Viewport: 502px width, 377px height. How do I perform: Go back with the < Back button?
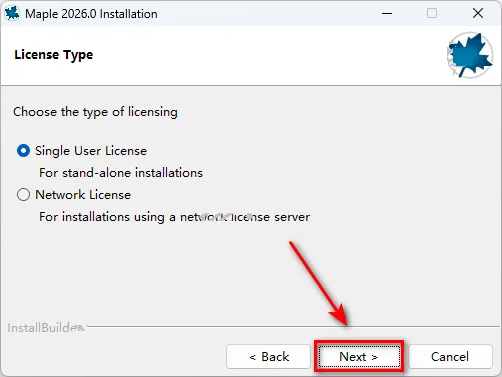(268, 357)
